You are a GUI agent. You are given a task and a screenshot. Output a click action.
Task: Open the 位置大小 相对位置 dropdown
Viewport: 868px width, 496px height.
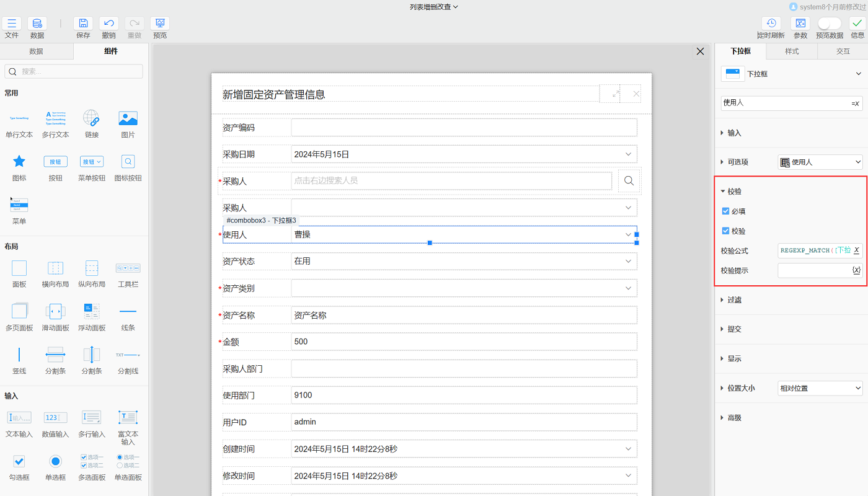click(820, 389)
